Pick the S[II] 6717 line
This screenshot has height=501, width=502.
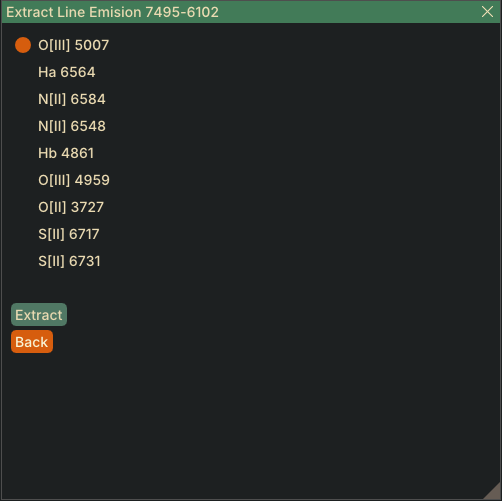(69, 234)
